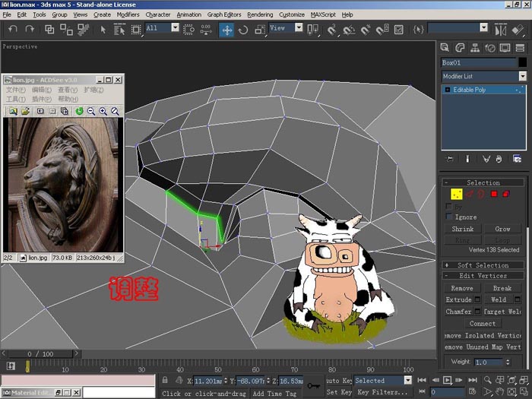Select Element sub-object level icon
This screenshot has width=532, height=399.
pos(506,194)
